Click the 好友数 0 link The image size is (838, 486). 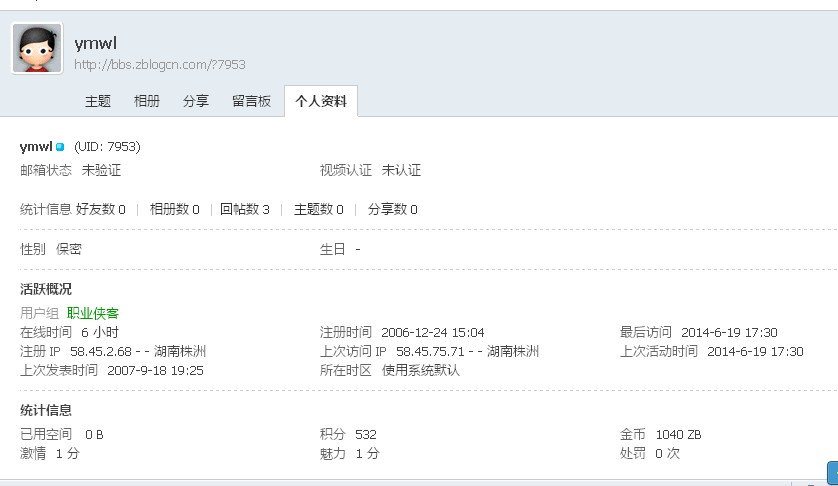click(100, 209)
